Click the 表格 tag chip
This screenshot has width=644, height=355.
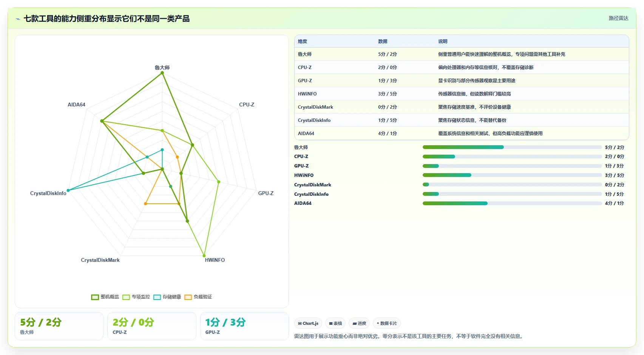tap(335, 323)
